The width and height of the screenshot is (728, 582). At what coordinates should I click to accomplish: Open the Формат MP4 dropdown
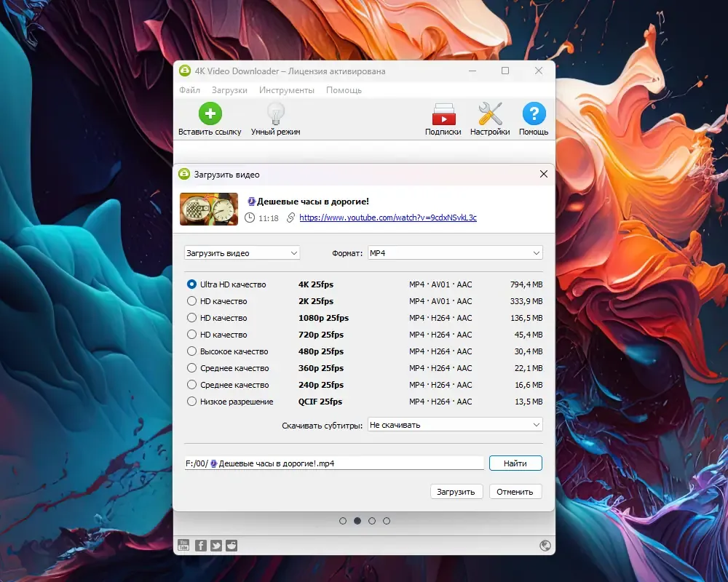coord(455,253)
